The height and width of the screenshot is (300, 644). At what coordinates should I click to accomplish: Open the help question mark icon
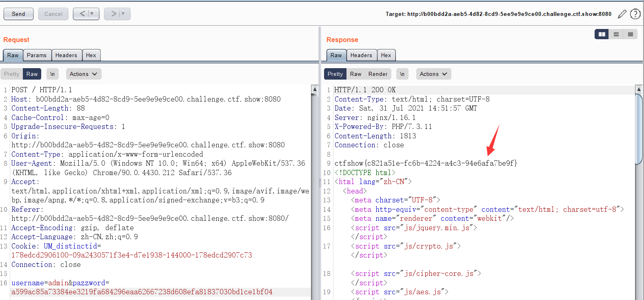point(635,14)
